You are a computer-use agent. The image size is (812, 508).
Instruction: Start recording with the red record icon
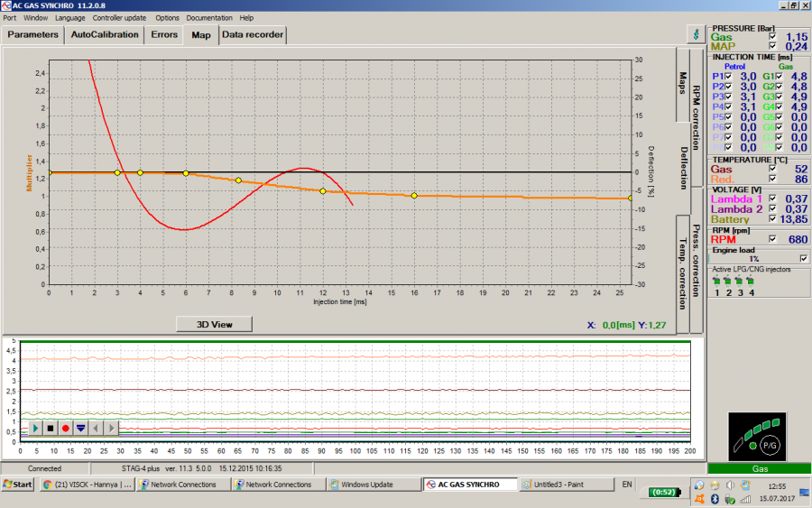pos(66,428)
